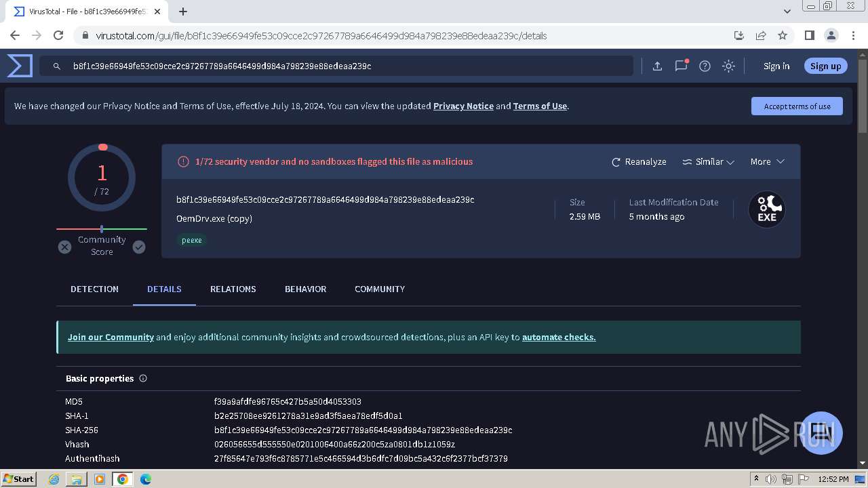
Task: Toggle the browser side panel icon
Action: coord(809,35)
